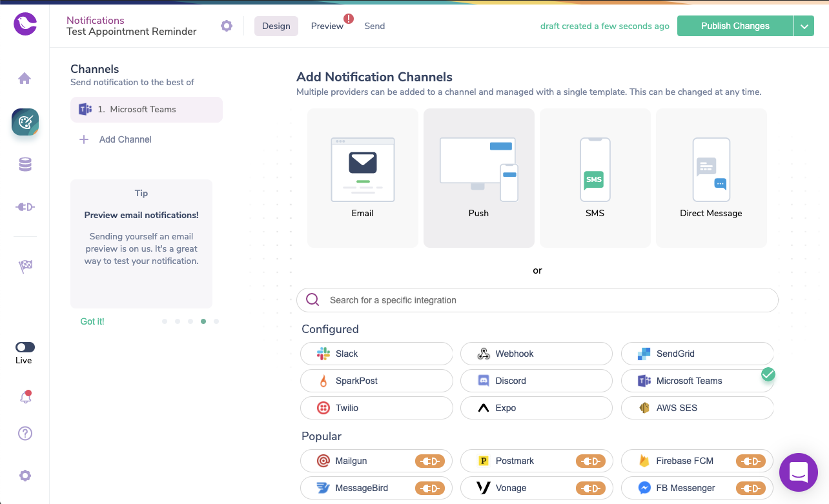Add the Slack integration
Image resolution: width=829 pixels, height=504 pixels.
click(x=376, y=354)
